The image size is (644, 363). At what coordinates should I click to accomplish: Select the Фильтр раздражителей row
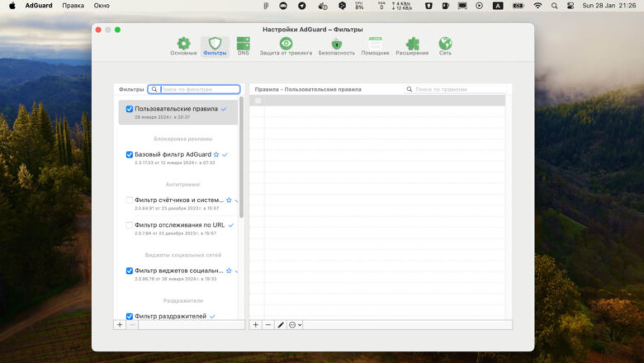click(178, 316)
